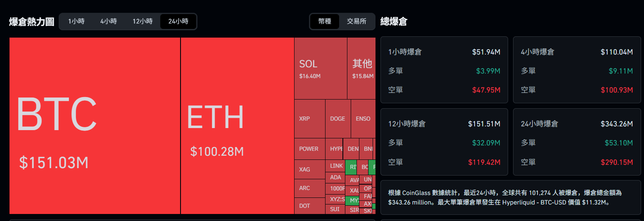This screenshot has width=644, height=221.
Task: Select the DOGE heatmap tile
Action: [337, 119]
